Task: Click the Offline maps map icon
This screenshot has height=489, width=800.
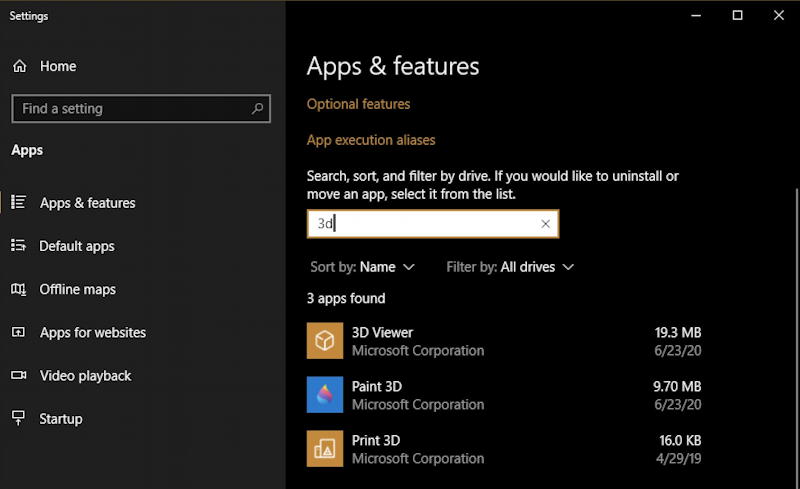Action: [18, 289]
